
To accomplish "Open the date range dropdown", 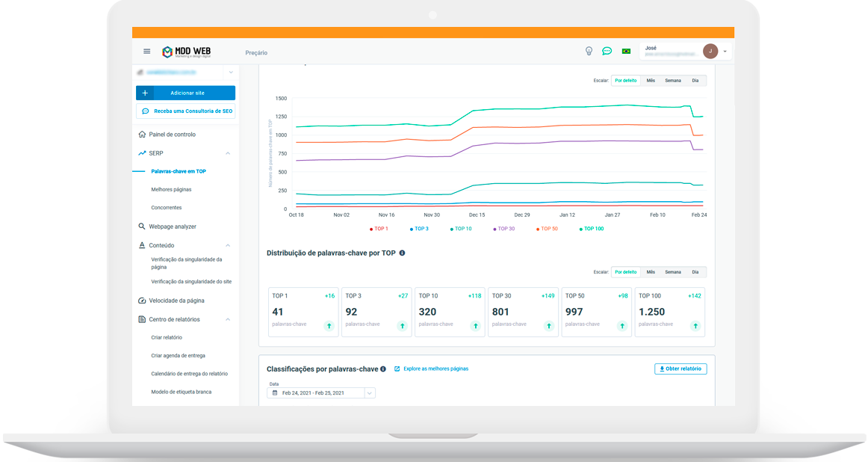I will pyautogui.click(x=370, y=393).
